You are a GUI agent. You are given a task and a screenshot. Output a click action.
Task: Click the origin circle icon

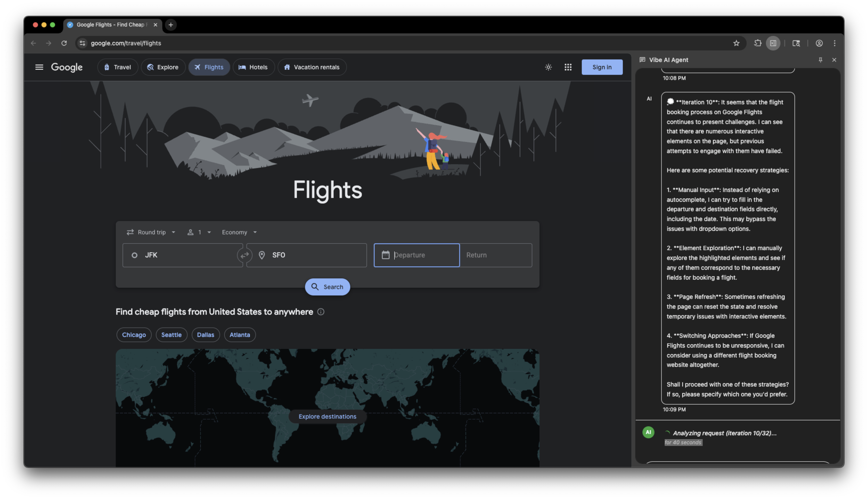coord(135,255)
